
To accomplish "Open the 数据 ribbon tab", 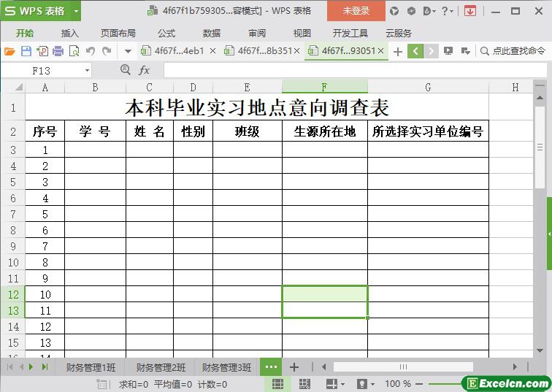I will coord(212,34).
